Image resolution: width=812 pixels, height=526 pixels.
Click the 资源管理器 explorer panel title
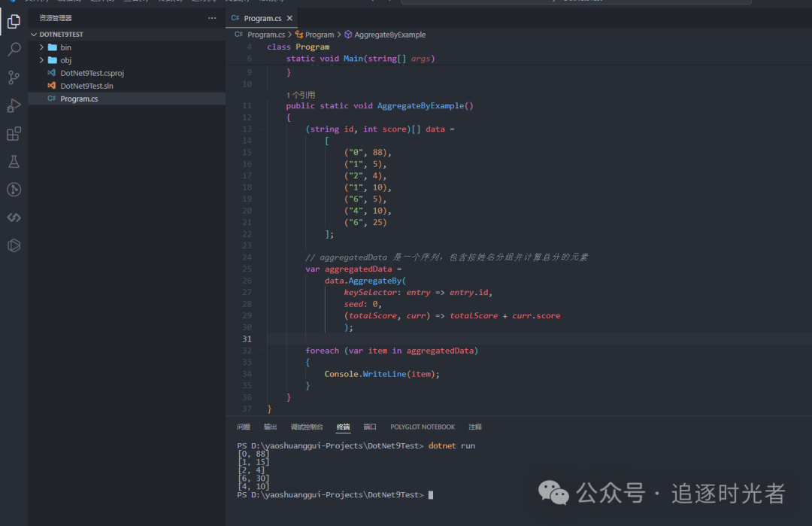pos(56,18)
